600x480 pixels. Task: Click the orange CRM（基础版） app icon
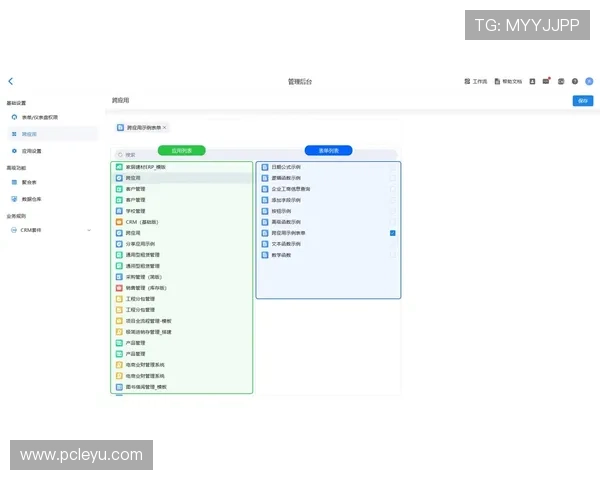(x=119, y=222)
